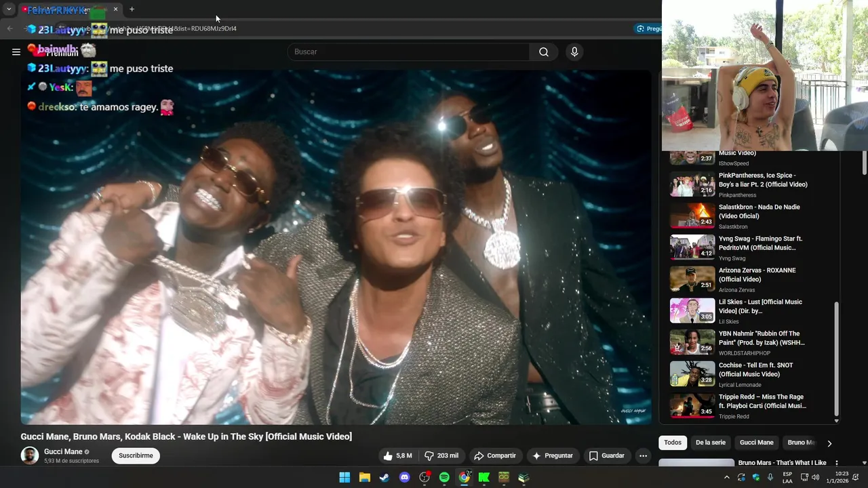Open Discord from the taskbar

[x=405, y=477]
